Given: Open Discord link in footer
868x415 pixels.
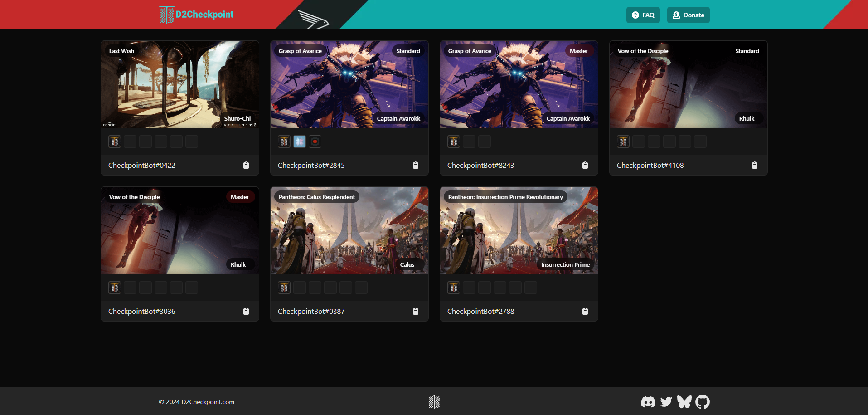Looking at the screenshot, I should pyautogui.click(x=648, y=402).
